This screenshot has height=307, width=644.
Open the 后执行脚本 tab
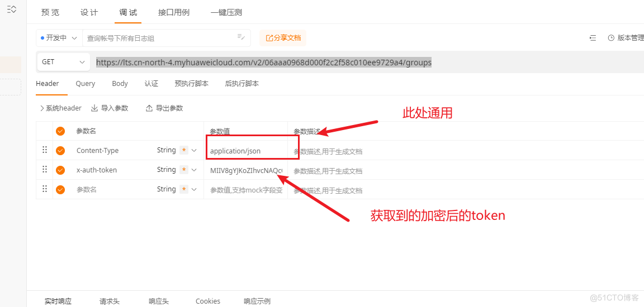click(x=242, y=84)
